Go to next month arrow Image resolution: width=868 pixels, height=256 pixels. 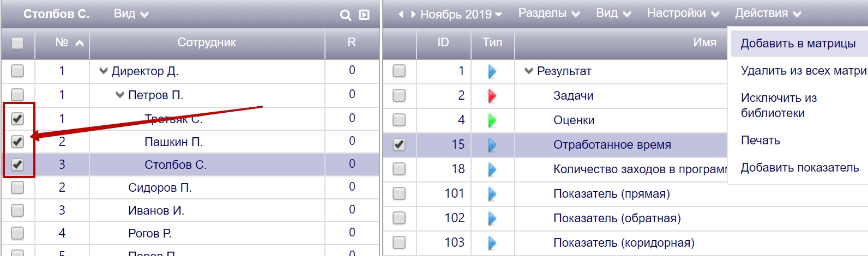tap(413, 14)
